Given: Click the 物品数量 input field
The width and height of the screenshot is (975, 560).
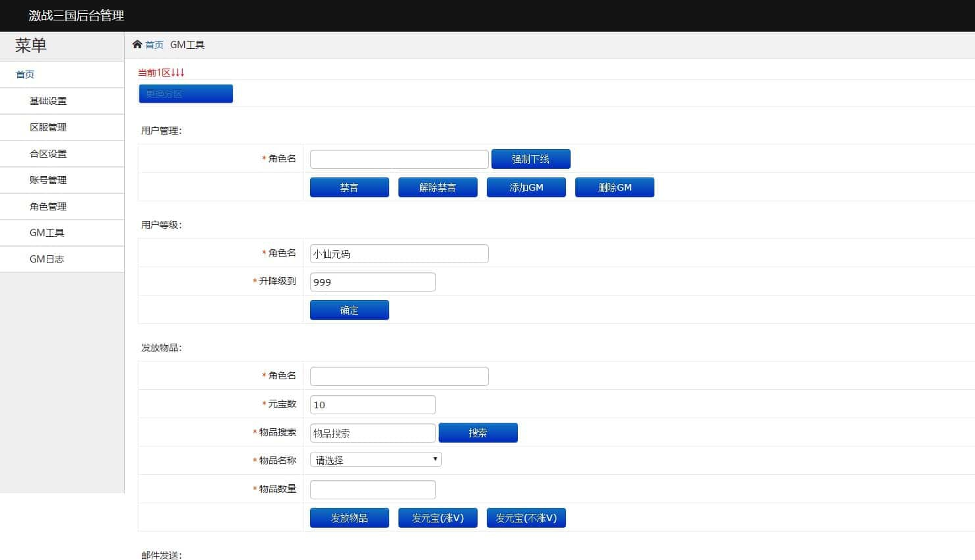Looking at the screenshot, I should 373,489.
